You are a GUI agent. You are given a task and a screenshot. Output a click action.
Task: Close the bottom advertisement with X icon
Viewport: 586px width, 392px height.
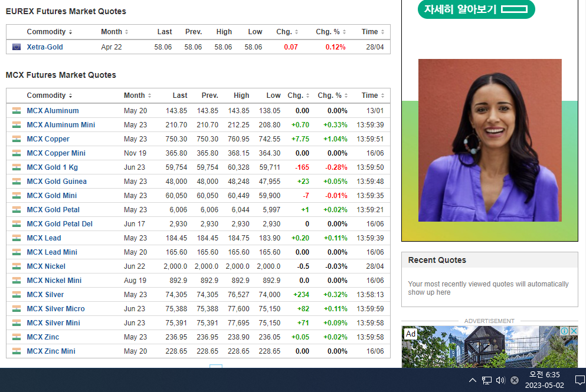point(574,331)
